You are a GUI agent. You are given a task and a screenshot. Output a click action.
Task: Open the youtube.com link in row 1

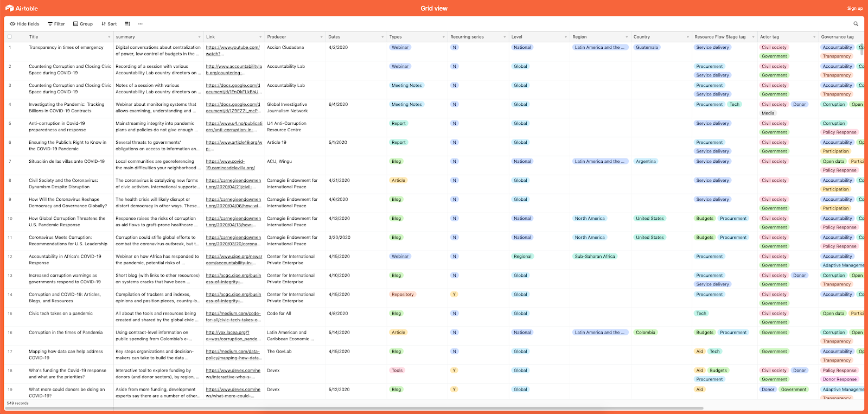pyautogui.click(x=233, y=50)
